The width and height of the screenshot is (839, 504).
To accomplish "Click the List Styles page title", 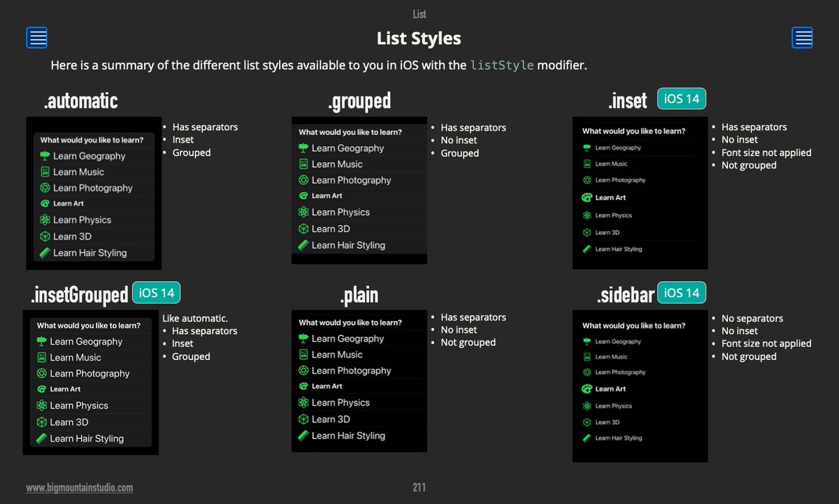I will (x=419, y=38).
